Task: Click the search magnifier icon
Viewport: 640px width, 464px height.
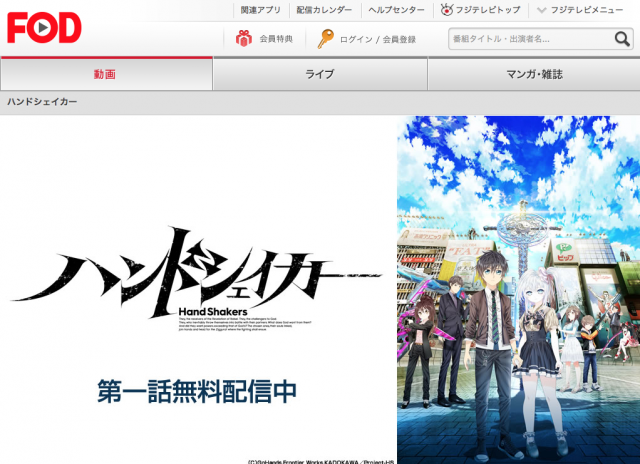Action: 622,39
